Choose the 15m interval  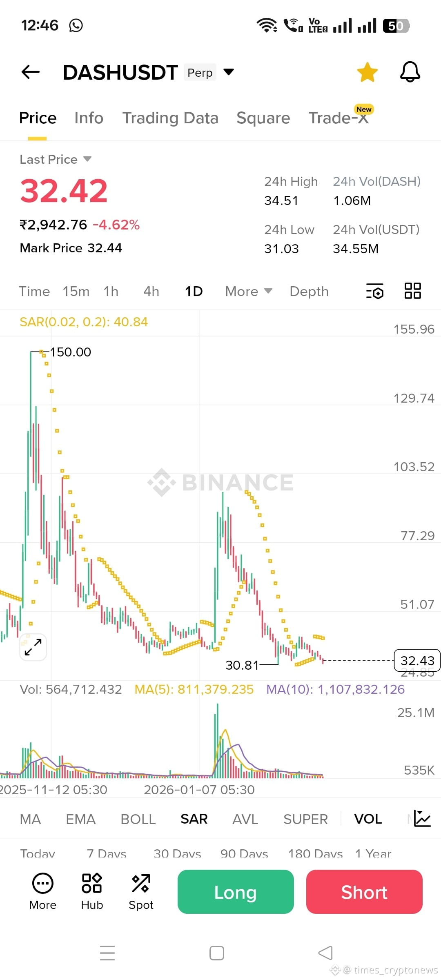coord(76,292)
